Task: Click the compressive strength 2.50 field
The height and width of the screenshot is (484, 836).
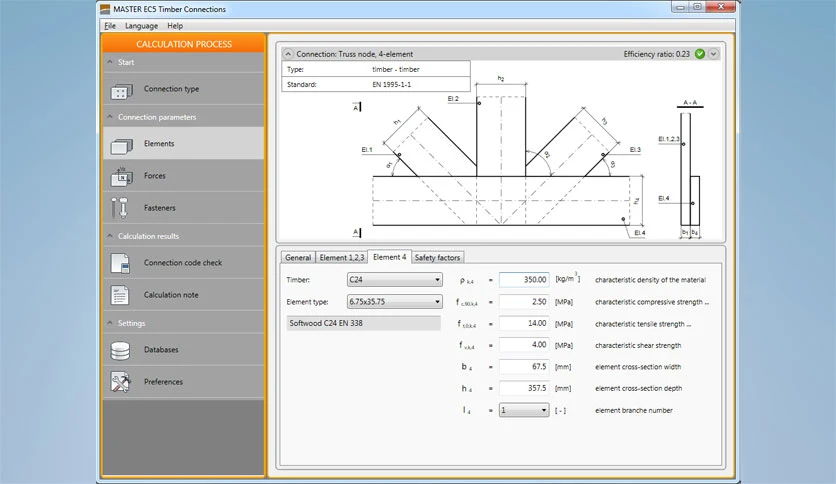Action: click(x=524, y=302)
